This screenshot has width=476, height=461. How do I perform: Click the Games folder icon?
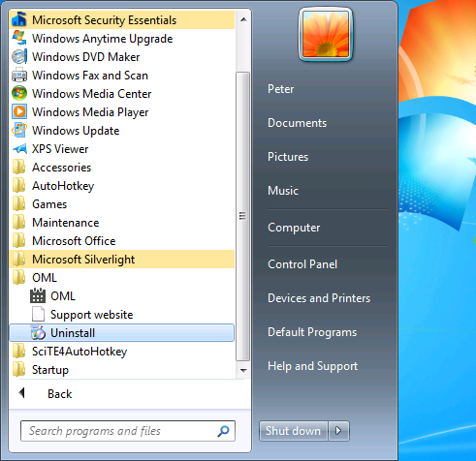click(x=19, y=204)
